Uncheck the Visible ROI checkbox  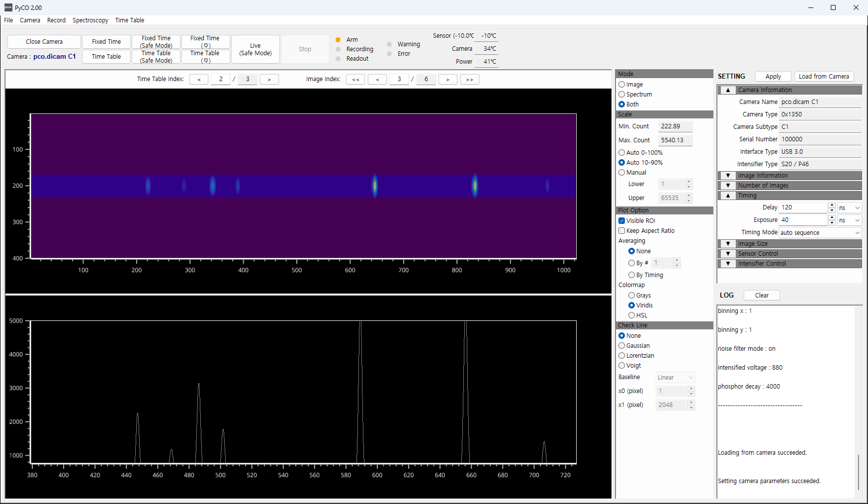point(621,221)
